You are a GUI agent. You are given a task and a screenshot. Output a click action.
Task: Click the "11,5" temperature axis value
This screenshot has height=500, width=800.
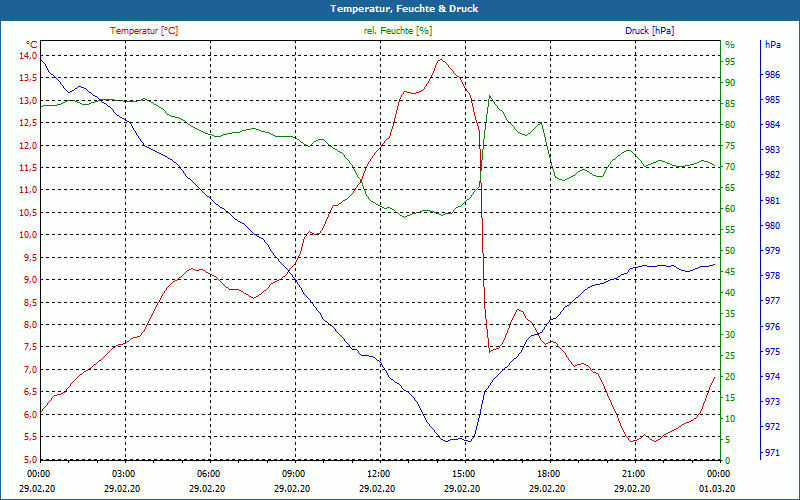[x=29, y=168]
